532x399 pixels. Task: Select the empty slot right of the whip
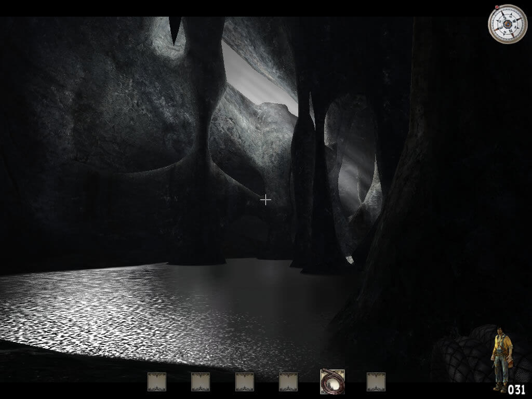click(x=376, y=382)
